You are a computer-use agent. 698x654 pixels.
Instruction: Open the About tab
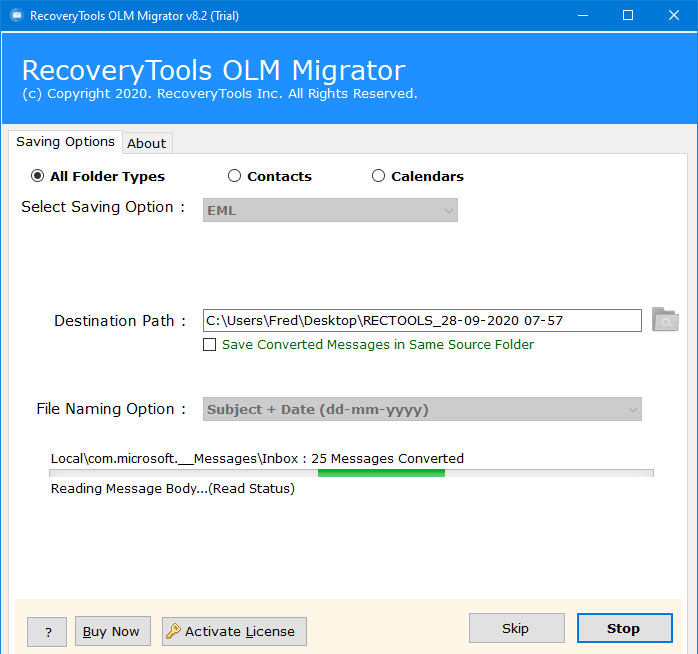(147, 143)
